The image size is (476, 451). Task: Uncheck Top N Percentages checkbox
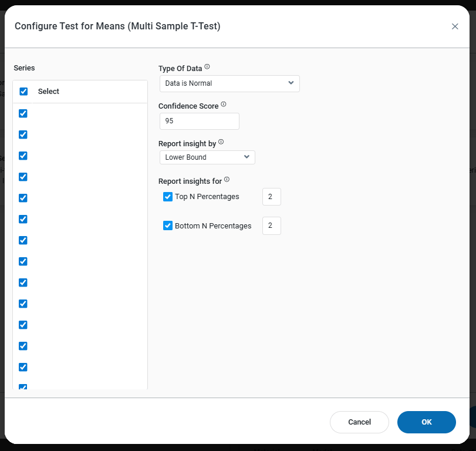click(x=168, y=197)
